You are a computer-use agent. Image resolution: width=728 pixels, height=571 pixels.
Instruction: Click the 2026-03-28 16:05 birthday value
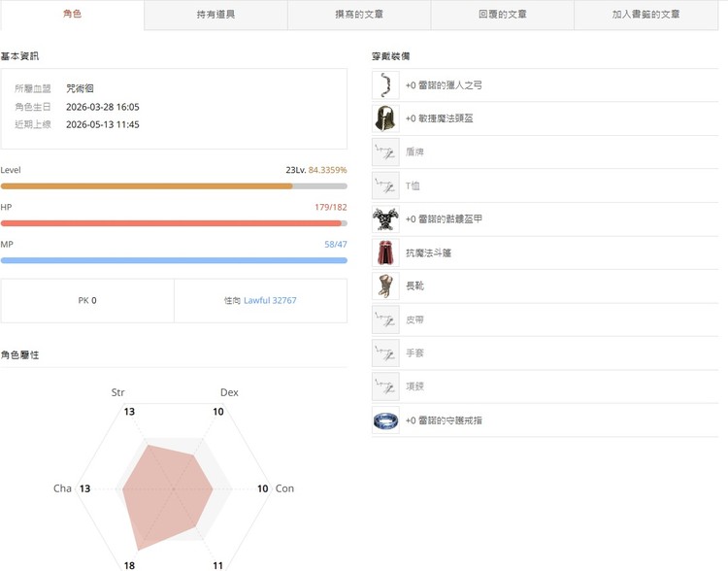[x=103, y=107]
